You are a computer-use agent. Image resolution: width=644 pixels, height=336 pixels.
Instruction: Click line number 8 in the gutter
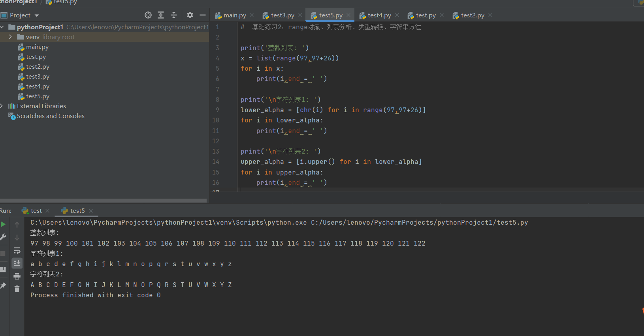pyautogui.click(x=217, y=99)
